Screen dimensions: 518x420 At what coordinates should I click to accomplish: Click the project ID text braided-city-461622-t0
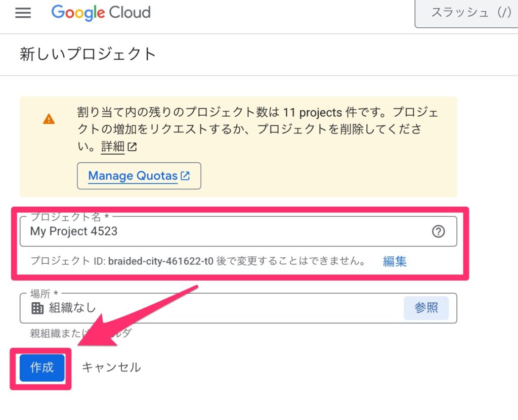coord(160,261)
